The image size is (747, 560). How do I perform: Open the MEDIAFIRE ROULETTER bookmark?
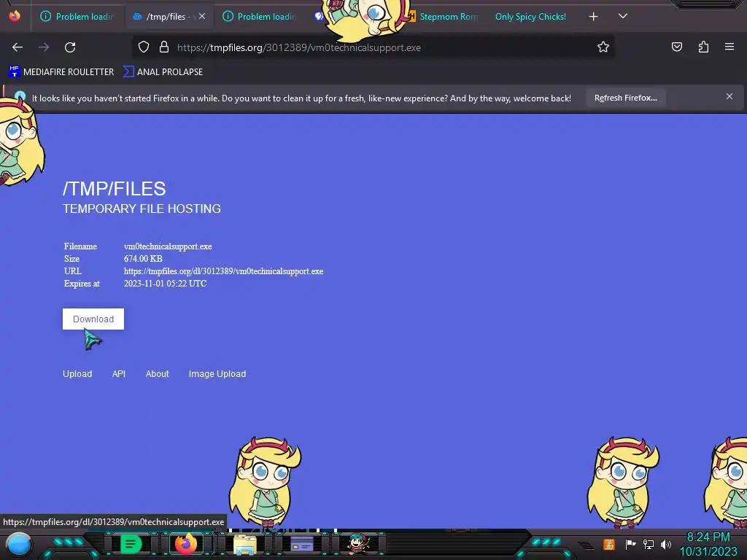pos(61,72)
